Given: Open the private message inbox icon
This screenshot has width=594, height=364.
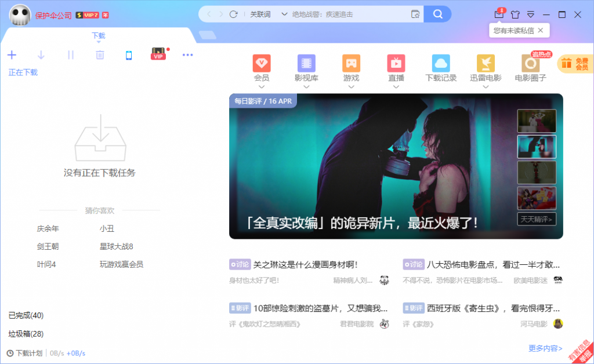Looking at the screenshot, I should point(499,14).
